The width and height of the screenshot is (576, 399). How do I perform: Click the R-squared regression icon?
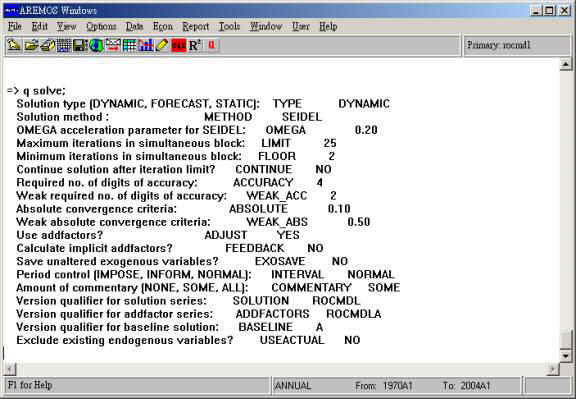(x=194, y=45)
